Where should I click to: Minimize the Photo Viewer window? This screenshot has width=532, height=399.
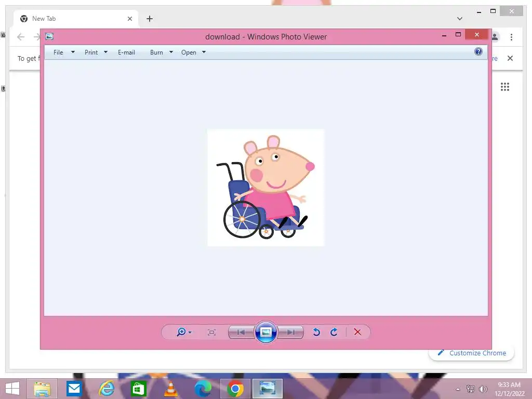(444, 35)
